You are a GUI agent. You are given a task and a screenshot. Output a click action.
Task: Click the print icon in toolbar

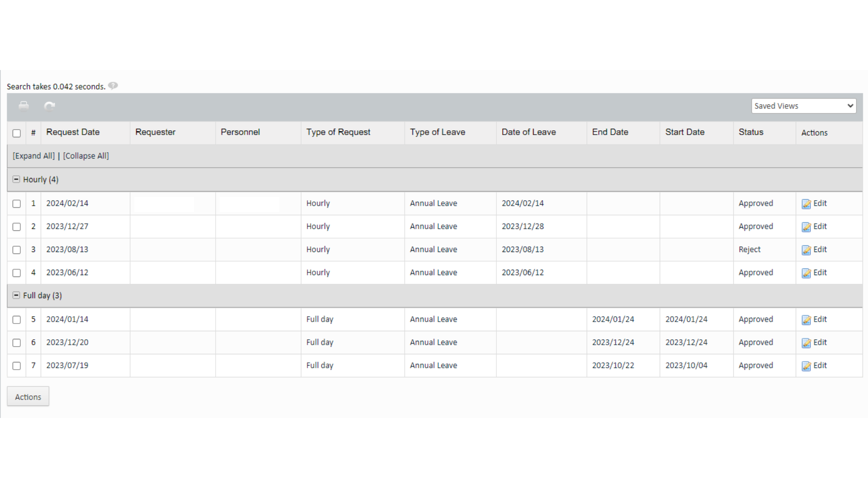click(24, 105)
